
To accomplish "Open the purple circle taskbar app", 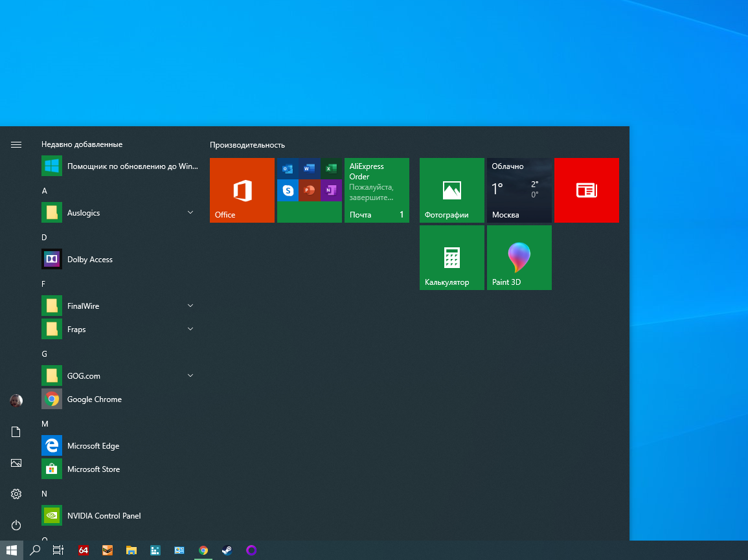I will (251, 550).
